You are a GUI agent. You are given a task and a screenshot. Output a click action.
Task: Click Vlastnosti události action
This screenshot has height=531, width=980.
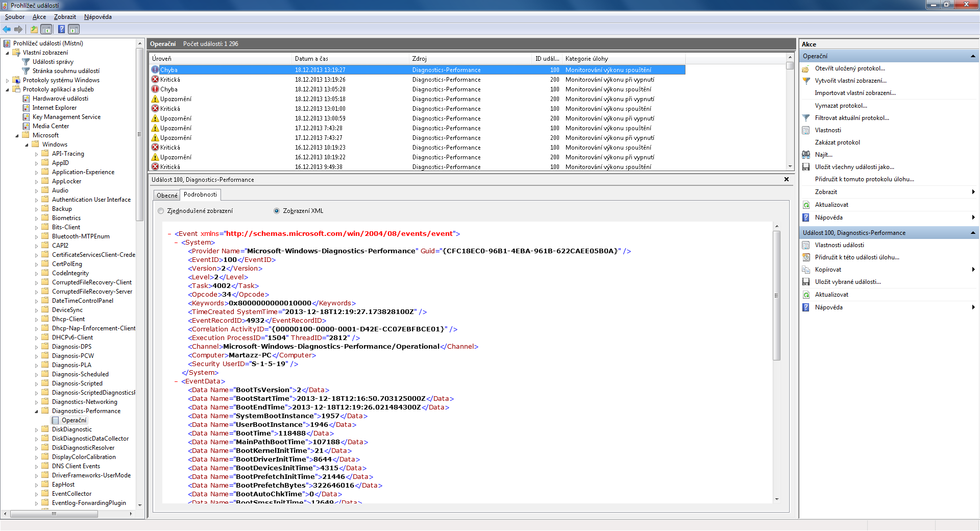click(x=839, y=245)
